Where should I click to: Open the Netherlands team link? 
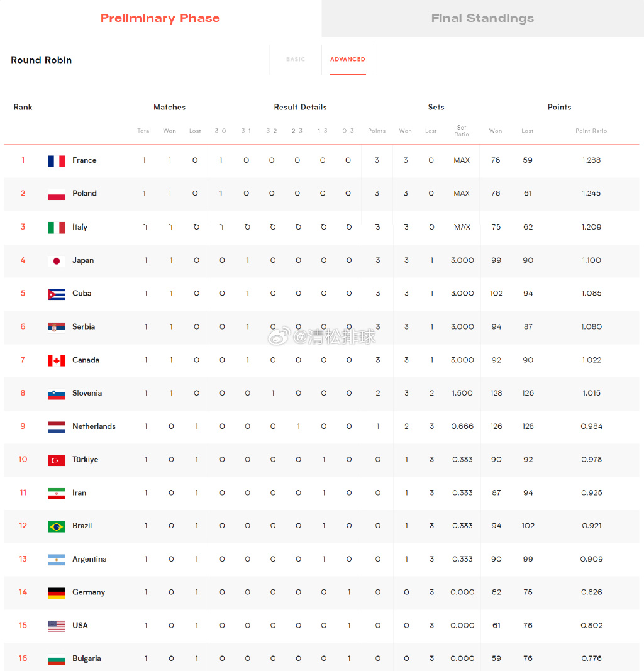coord(94,426)
